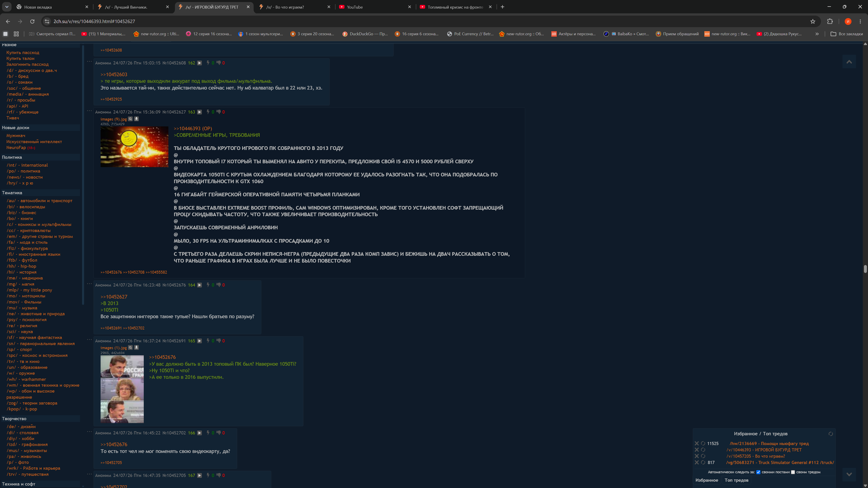Open the site information icon in the address bar
The width and height of the screenshot is (868, 488).
47,21
